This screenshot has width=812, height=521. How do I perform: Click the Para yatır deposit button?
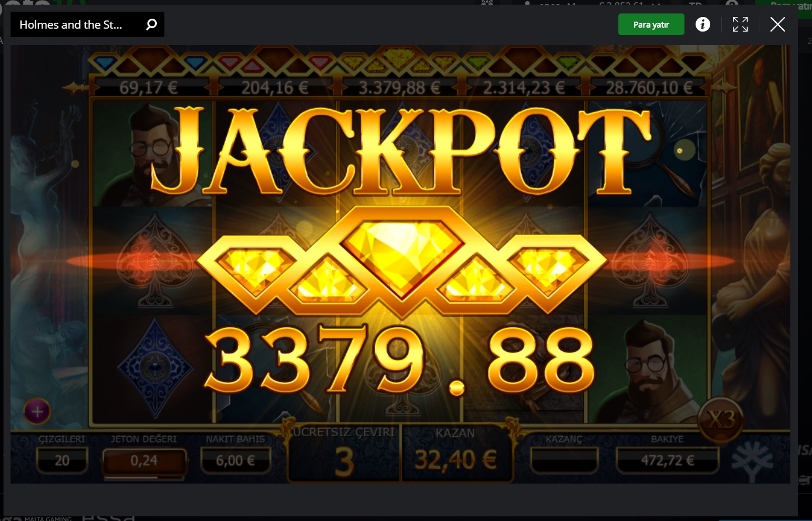tap(651, 25)
